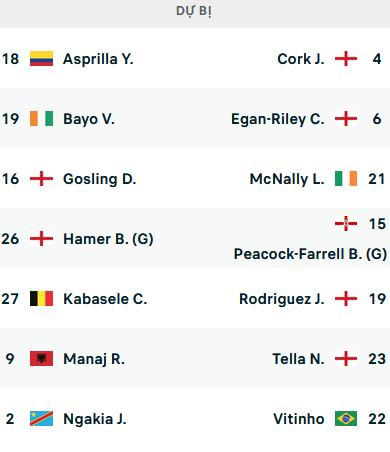Click the England flag beside Gosling D.
The height and width of the screenshot is (452, 390).
41,179
